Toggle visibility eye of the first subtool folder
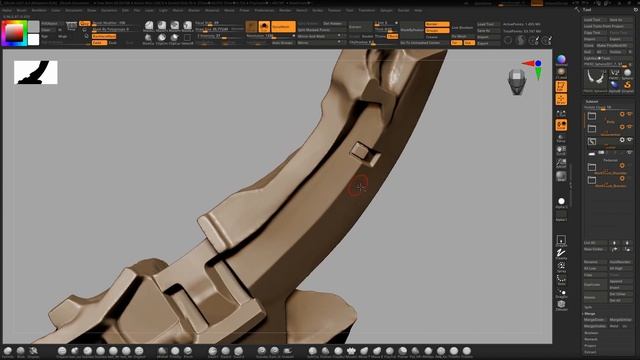Viewport: 640px width, 360px height. click(x=630, y=114)
